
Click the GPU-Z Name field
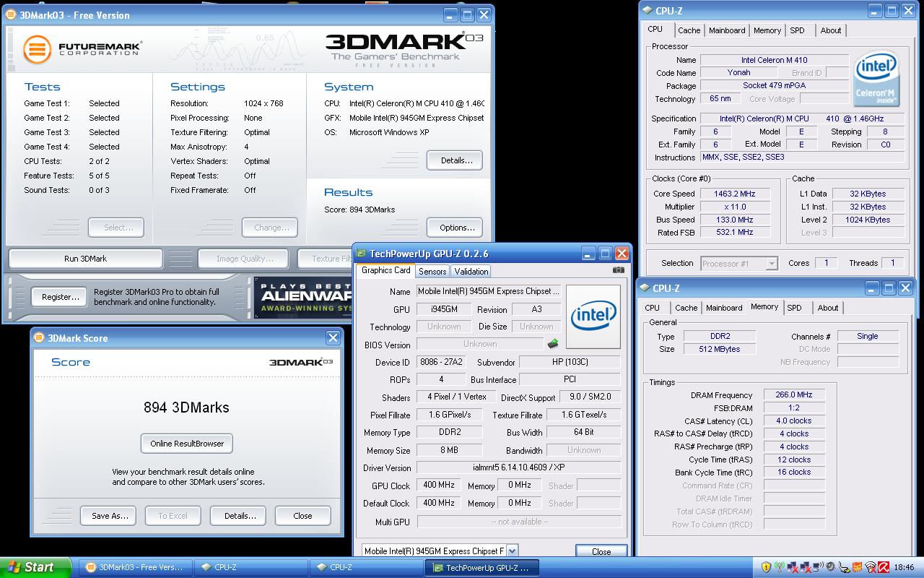(x=488, y=291)
